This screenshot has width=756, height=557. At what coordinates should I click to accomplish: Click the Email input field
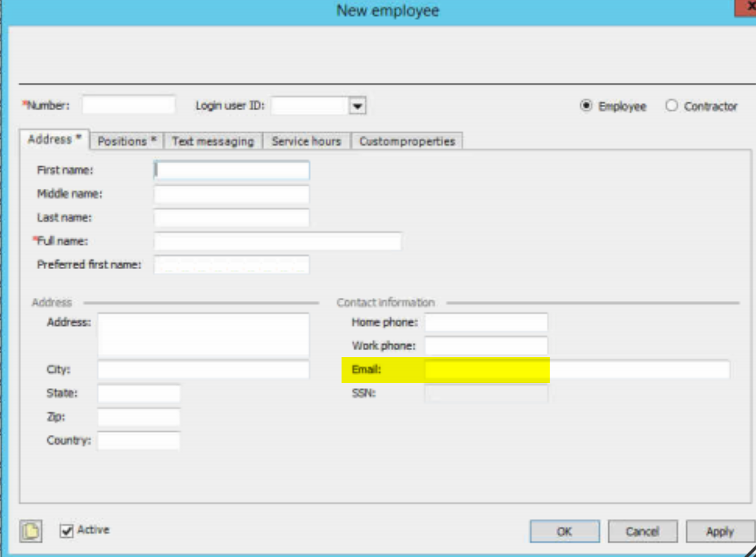(x=577, y=369)
